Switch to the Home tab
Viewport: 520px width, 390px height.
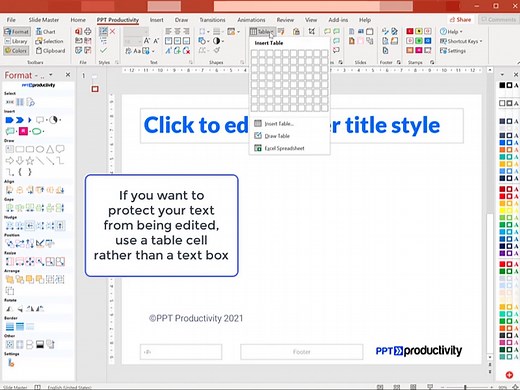click(x=78, y=20)
